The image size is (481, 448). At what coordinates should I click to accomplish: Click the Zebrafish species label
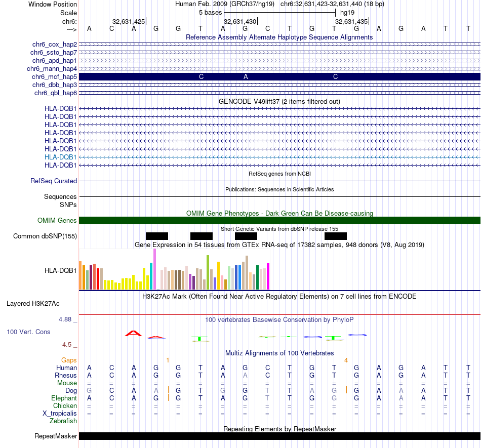coord(63,421)
